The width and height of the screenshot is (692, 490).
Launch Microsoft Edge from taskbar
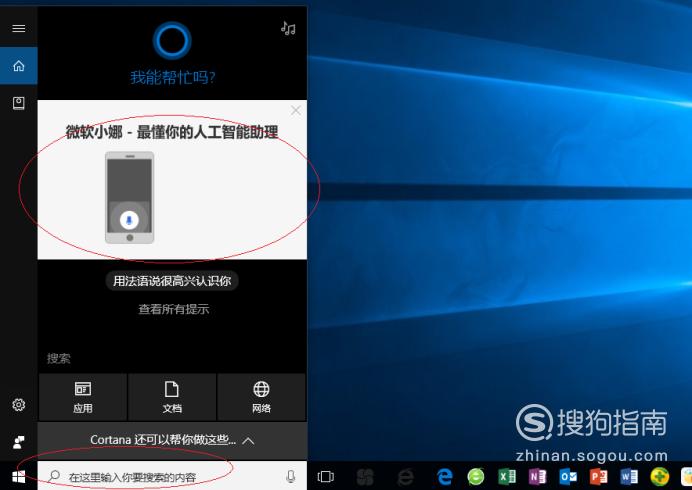point(445,477)
